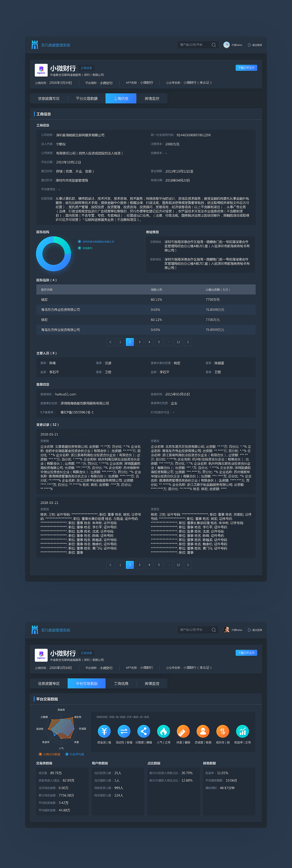Toggle the 其他股东 legend entry
292x868 pixels.
85,248
